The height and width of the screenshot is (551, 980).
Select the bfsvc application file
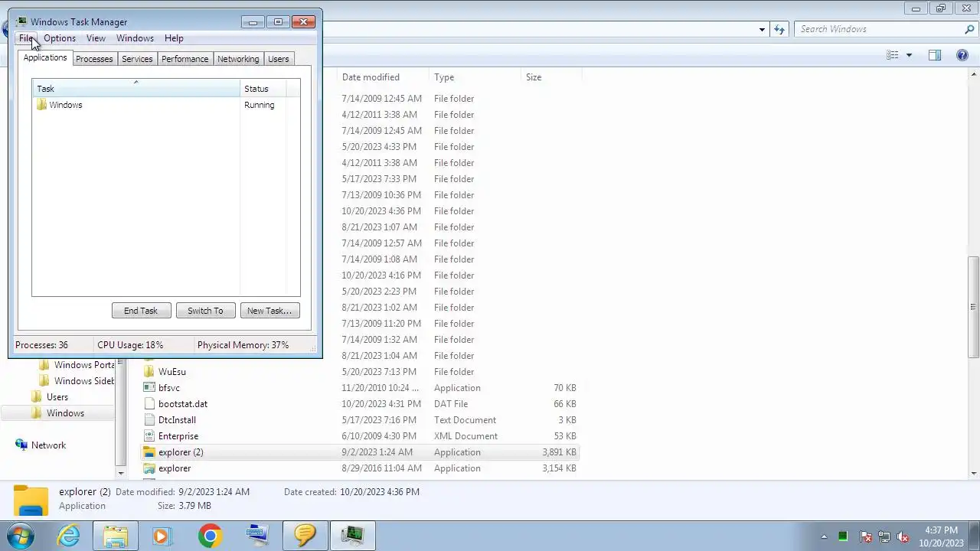(360, 388)
